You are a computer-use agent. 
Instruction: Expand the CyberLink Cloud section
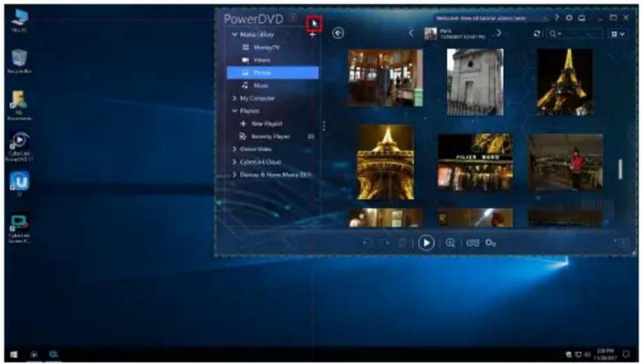click(234, 162)
